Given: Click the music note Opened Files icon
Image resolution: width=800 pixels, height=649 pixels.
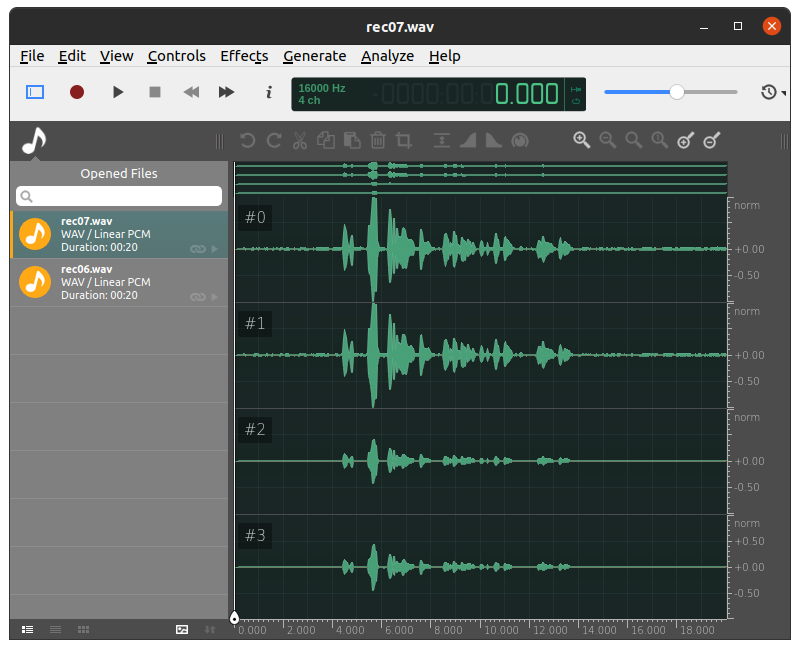Looking at the screenshot, I should (x=34, y=140).
